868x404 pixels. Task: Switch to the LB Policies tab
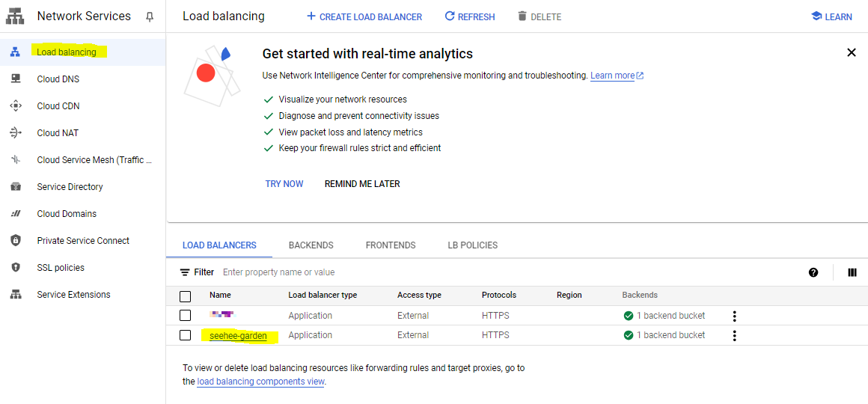point(473,245)
